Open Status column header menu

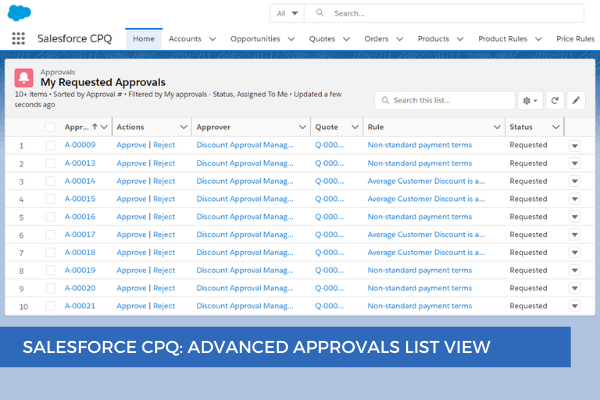[556, 127]
